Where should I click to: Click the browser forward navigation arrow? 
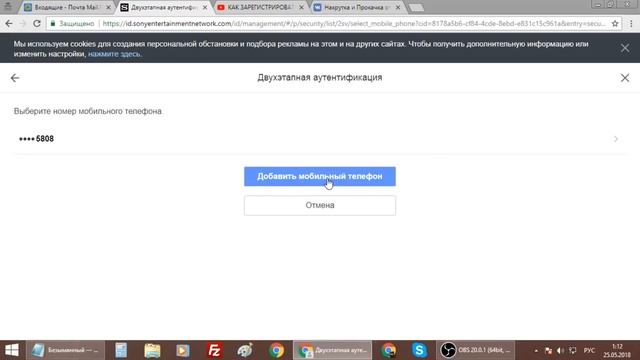click(23, 24)
